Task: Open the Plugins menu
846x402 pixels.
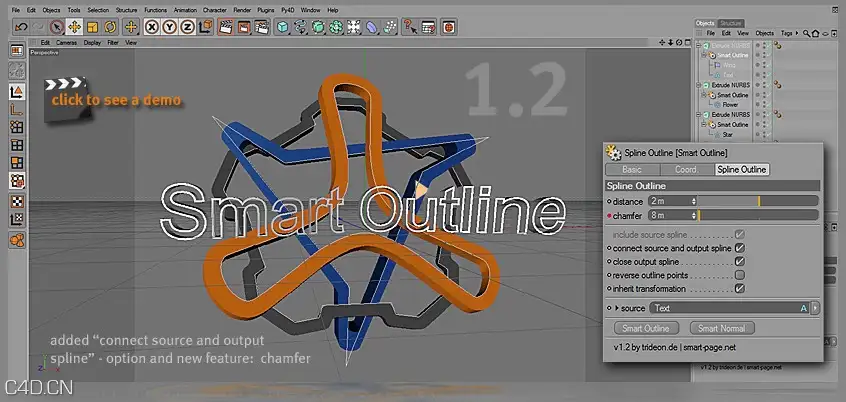Action: [x=265, y=10]
